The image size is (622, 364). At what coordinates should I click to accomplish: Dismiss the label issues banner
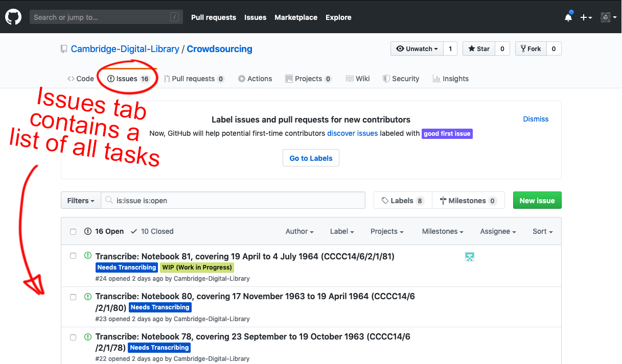coord(536,119)
